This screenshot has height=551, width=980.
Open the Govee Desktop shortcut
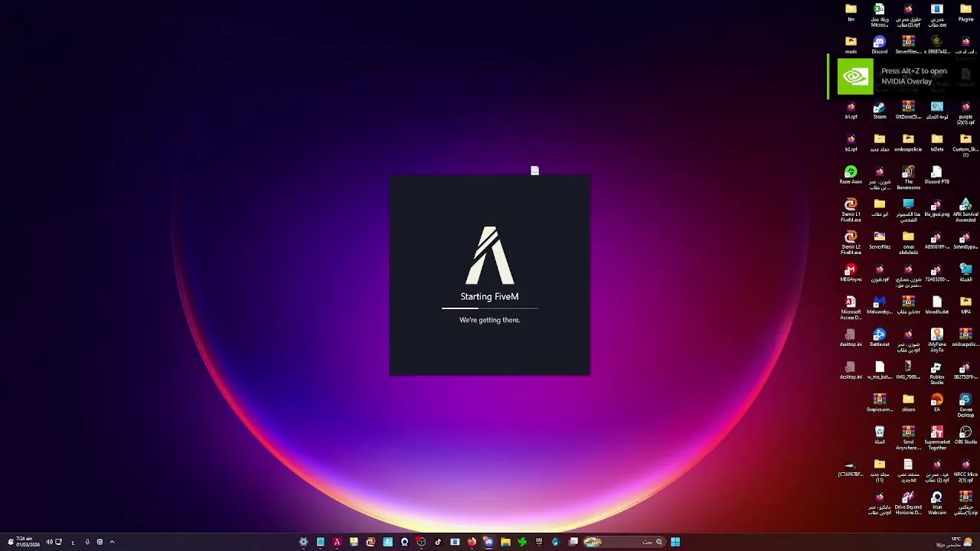(965, 406)
